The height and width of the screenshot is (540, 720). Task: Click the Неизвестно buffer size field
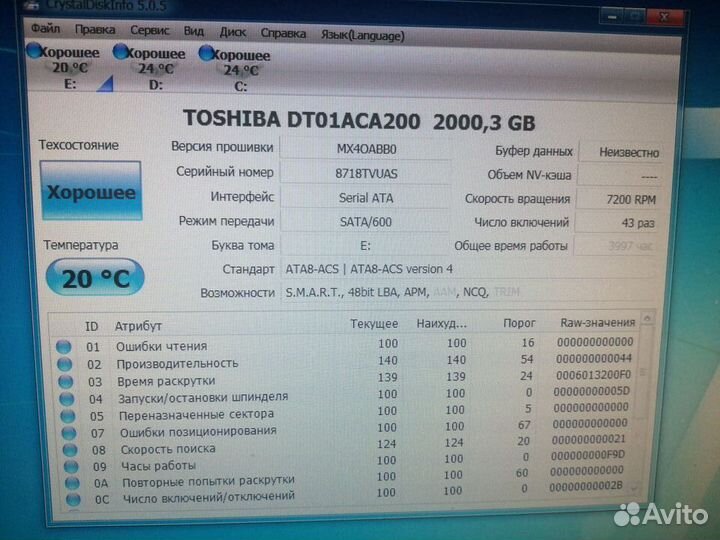pos(621,152)
